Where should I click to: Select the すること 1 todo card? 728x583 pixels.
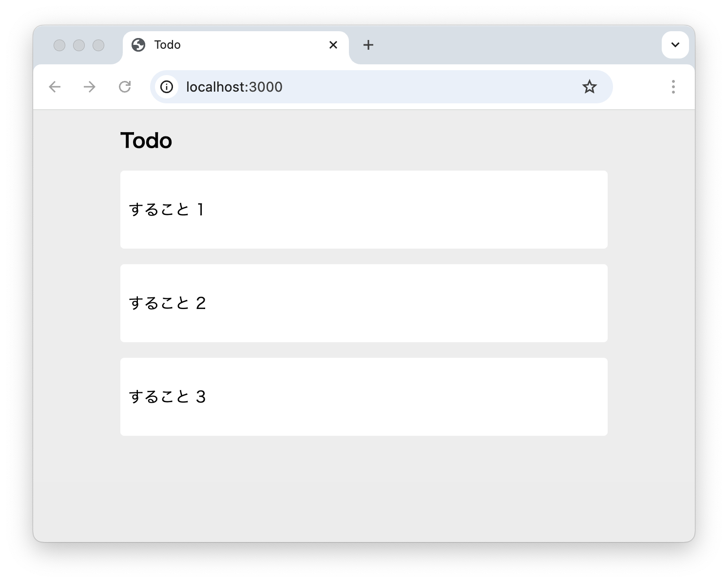click(364, 210)
